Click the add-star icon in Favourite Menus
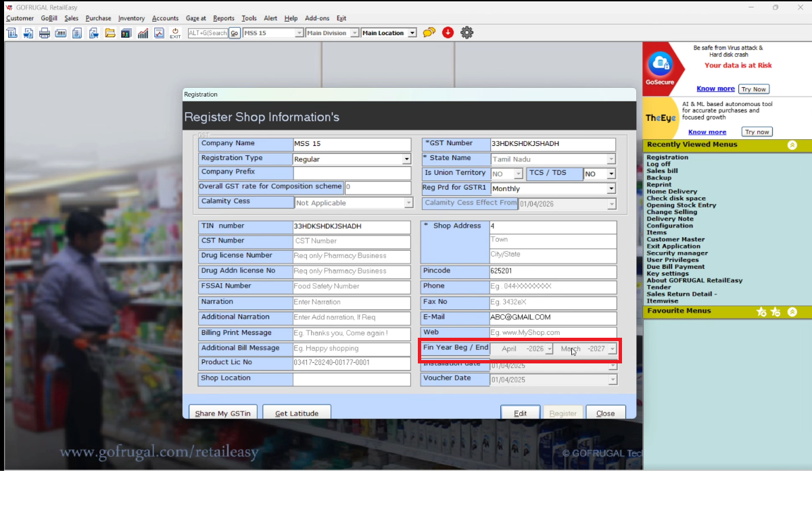 [x=761, y=311]
